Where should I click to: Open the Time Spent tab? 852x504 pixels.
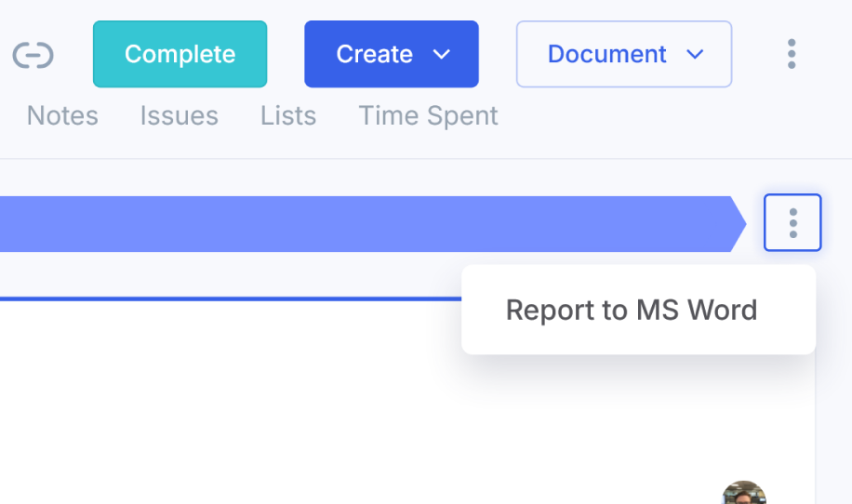click(x=428, y=115)
